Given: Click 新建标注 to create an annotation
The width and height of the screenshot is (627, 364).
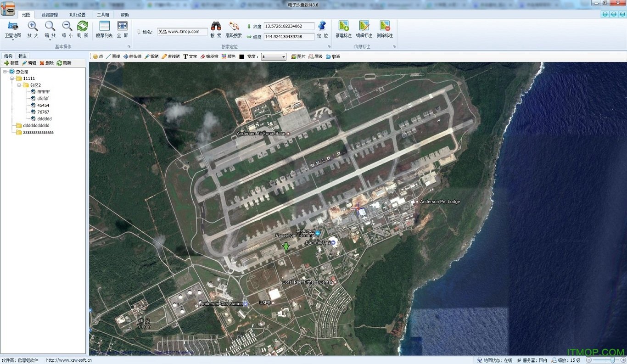Looking at the screenshot, I should [x=343, y=29].
